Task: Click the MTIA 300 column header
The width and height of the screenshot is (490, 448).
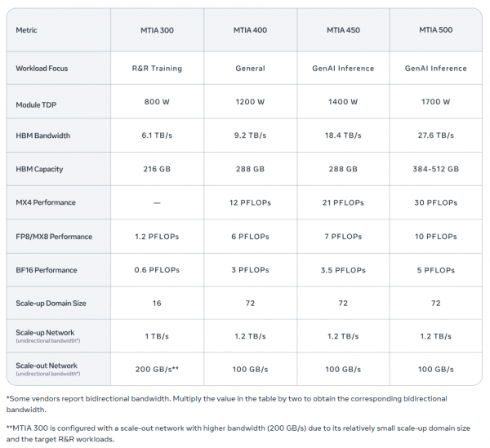Action: pos(157,31)
